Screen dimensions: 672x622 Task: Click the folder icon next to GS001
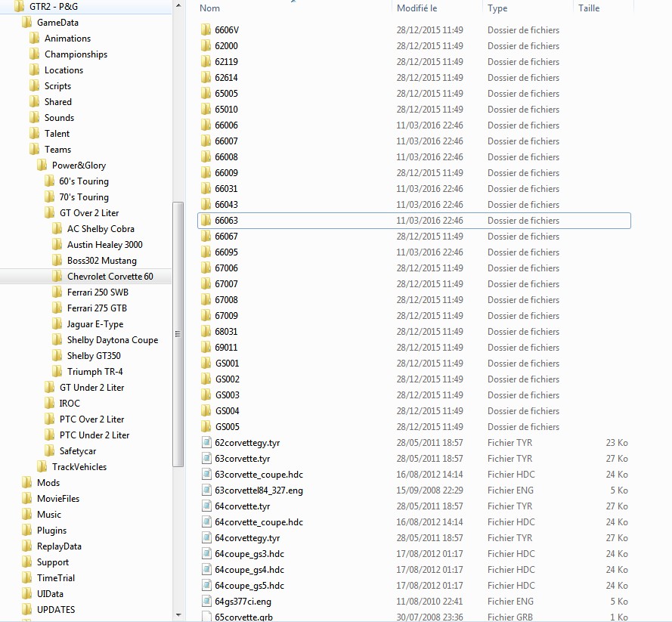click(206, 363)
